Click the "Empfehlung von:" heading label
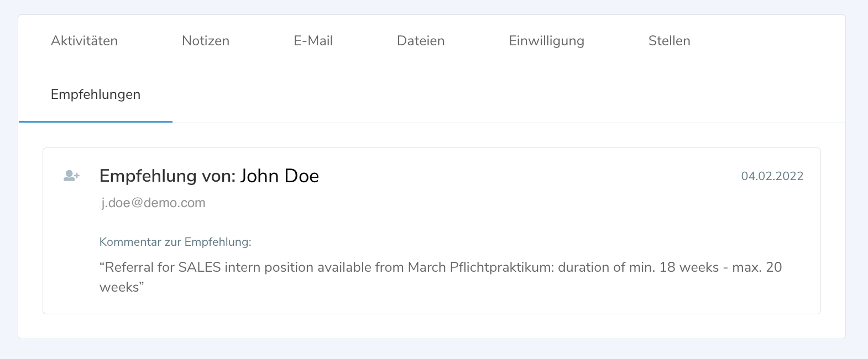Screen dimensions: 868x359 tap(168, 176)
